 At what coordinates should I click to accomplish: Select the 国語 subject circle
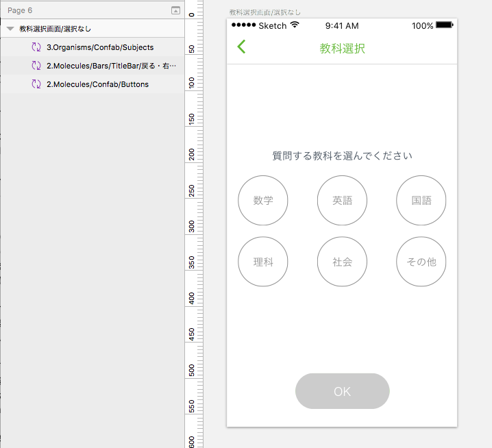click(x=421, y=200)
